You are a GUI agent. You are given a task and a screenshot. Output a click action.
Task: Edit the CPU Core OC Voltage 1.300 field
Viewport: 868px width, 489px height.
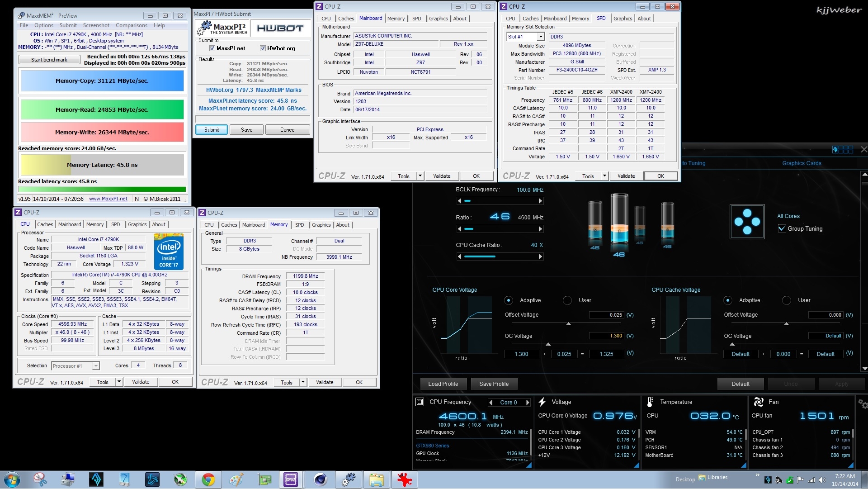[x=606, y=336]
